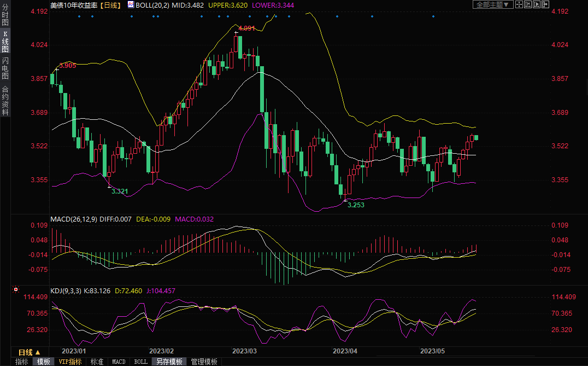Click the crosshair cursor icon in top toolbar
Viewport: 588px width, 366px height.
pos(519,4)
